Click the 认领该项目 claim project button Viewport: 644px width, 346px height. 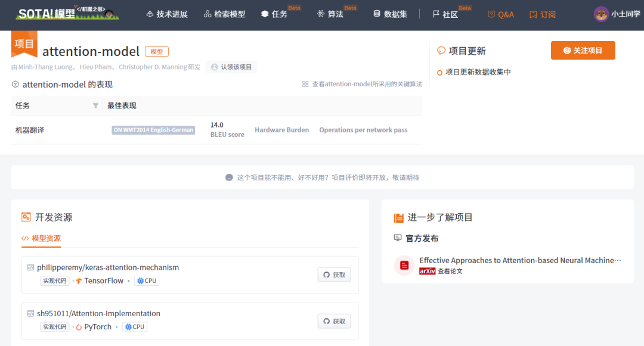pos(231,67)
